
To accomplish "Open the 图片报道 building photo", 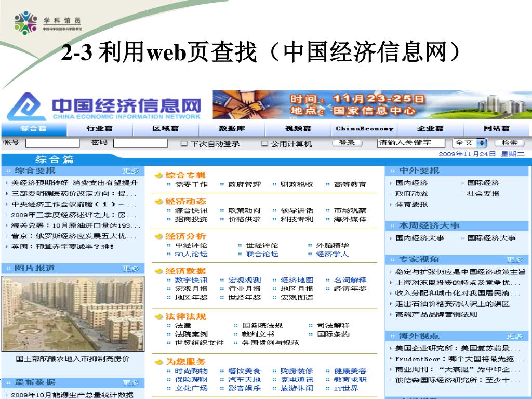I will click(x=73, y=313).
